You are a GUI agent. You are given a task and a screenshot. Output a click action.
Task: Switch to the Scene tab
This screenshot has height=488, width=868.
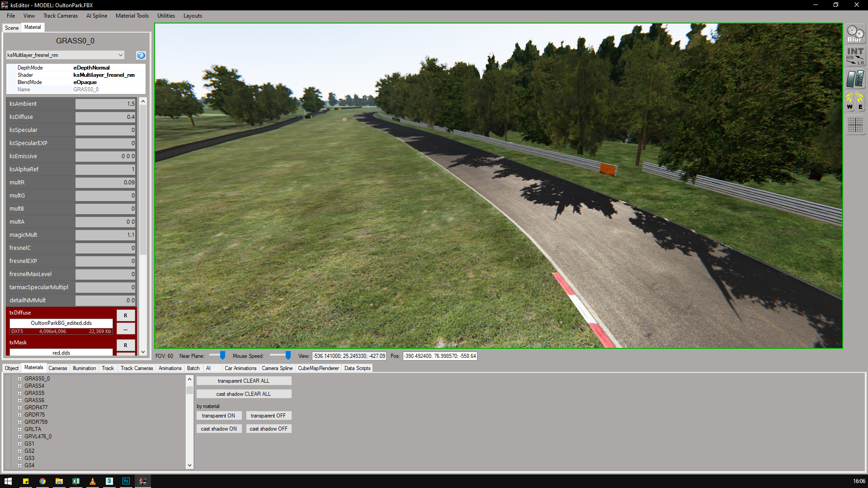point(12,28)
